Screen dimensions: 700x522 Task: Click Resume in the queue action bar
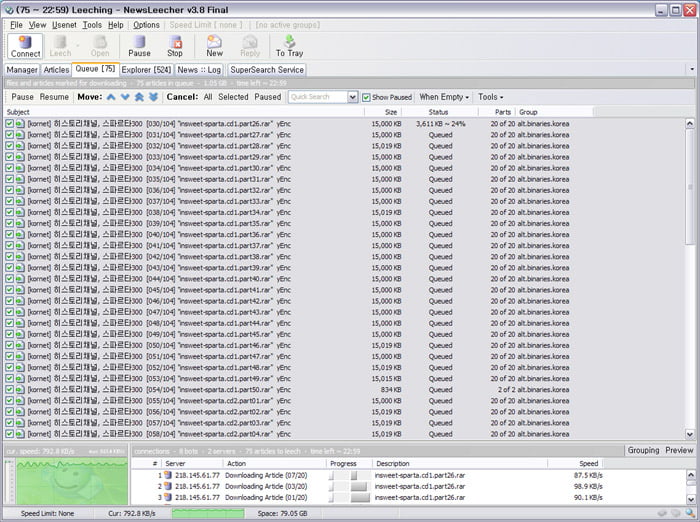54,97
